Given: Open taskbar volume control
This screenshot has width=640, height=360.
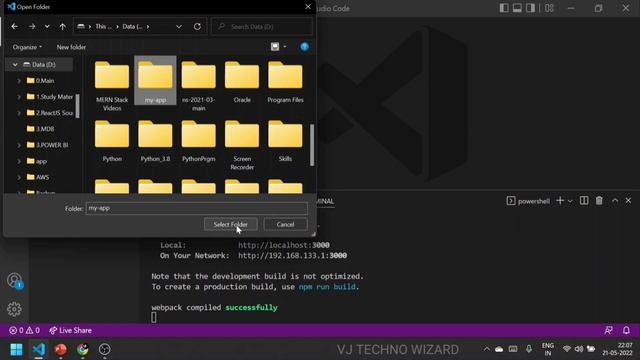Looking at the screenshot, I should coord(579,349).
